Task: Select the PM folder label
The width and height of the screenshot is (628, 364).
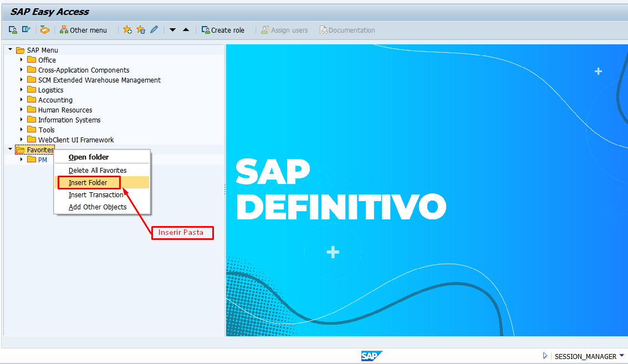Action: pyautogui.click(x=43, y=160)
